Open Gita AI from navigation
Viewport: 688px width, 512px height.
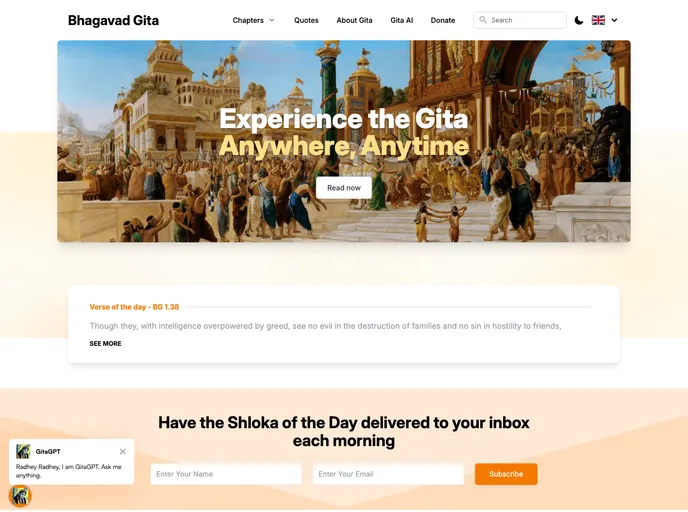(401, 20)
